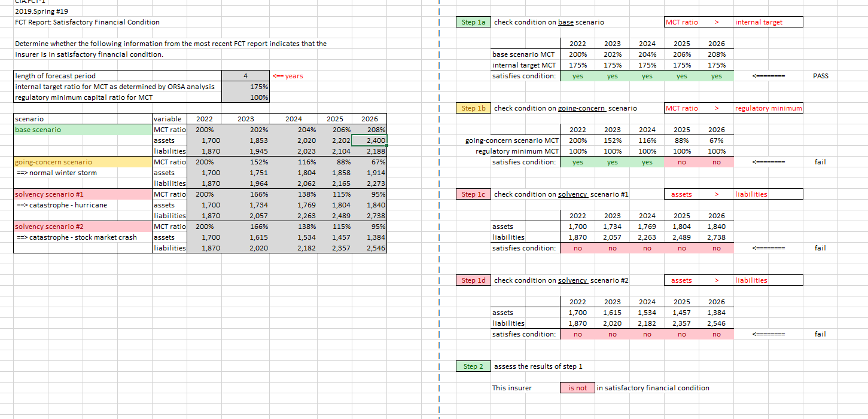Image resolution: width=868 pixels, height=419 pixels.
Task: Click 'check condition on solvency scenario #1' text
Action: click(561, 194)
